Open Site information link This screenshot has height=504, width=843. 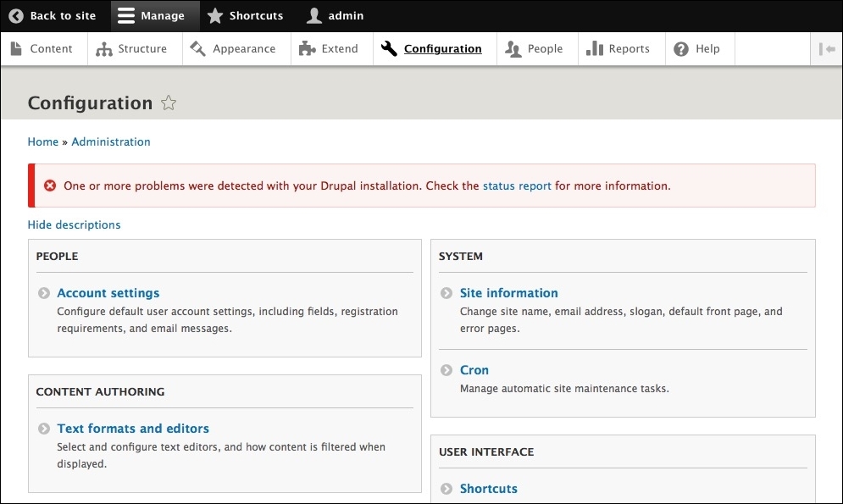click(509, 293)
